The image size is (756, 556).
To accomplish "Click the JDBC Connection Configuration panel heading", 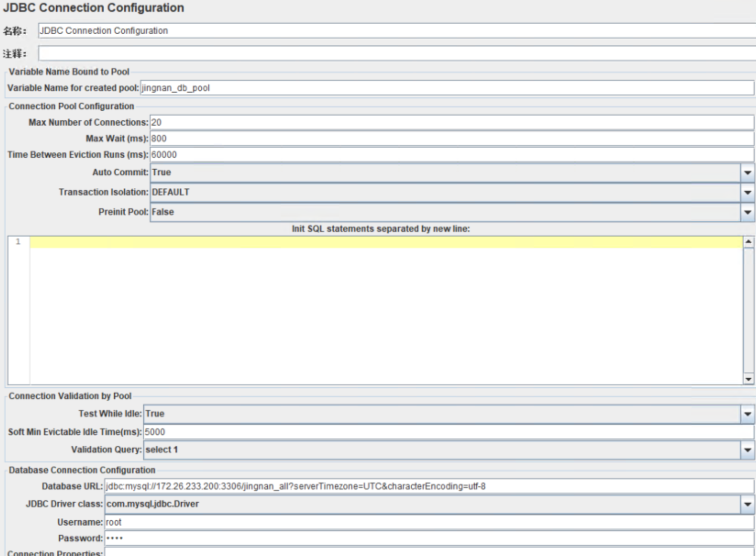I will point(93,8).
